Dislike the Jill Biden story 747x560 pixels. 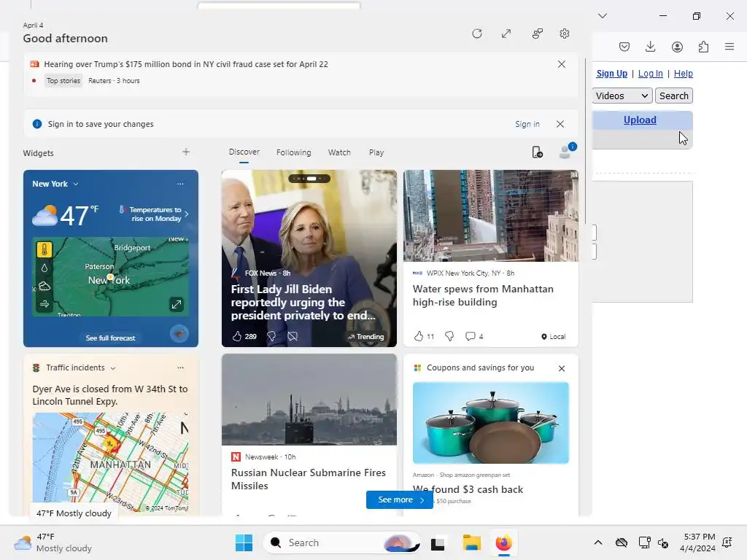[x=271, y=336]
